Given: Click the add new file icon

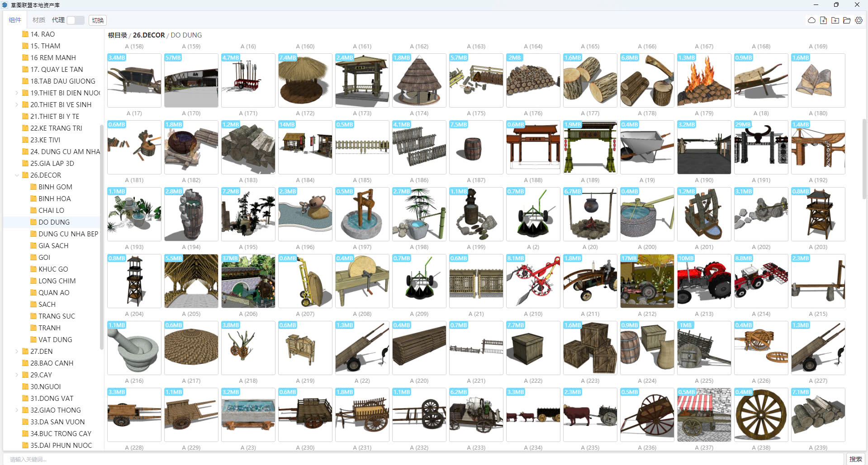Looking at the screenshot, I should [x=823, y=20].
